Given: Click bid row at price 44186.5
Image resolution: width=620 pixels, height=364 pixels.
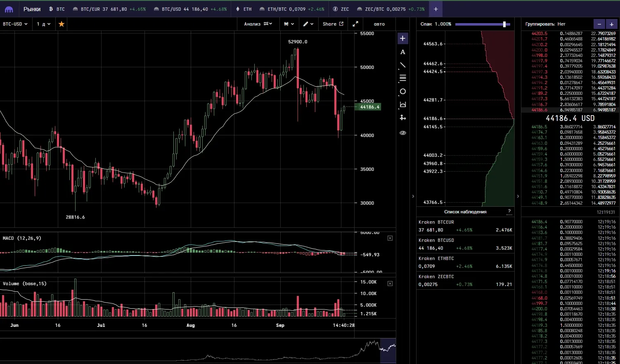Looking at the screenshot, I should tap(570, 127).
